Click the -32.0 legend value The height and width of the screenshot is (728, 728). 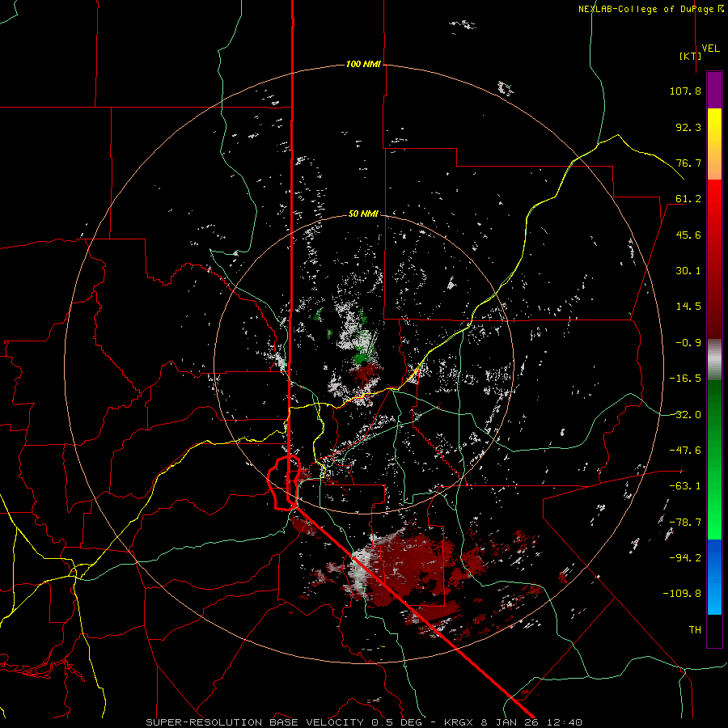coord(685,415)
